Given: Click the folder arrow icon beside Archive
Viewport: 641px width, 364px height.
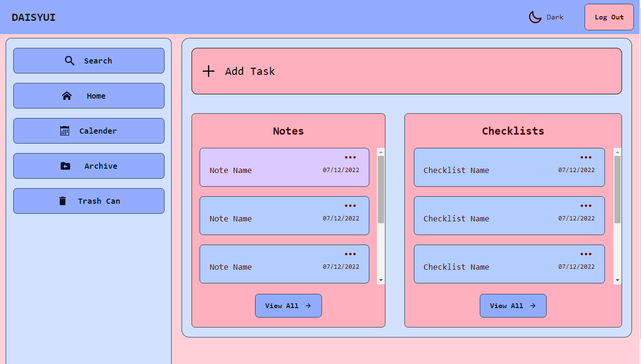Looking at the screenshot, I should tap(65, 166).
